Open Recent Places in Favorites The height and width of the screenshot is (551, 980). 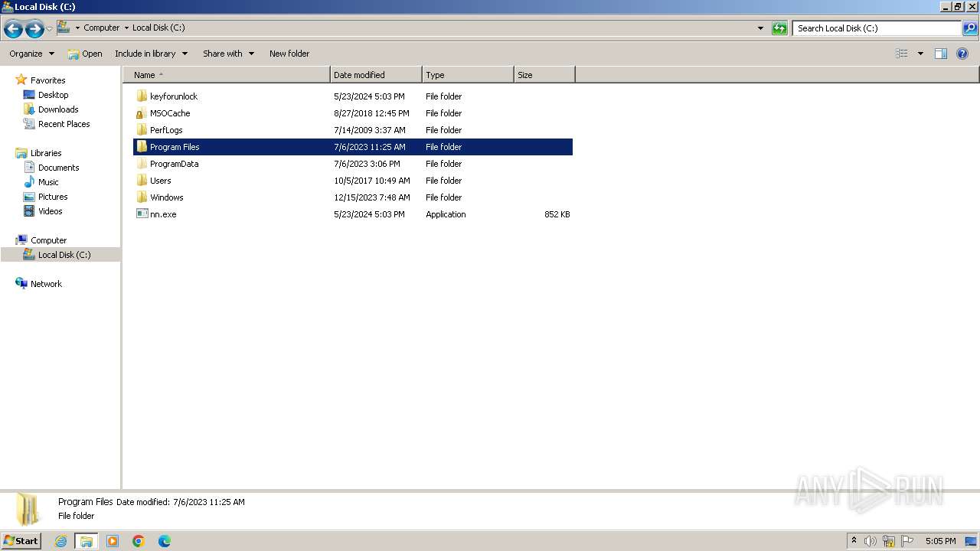pyautogui.click(x=64, y=124)
